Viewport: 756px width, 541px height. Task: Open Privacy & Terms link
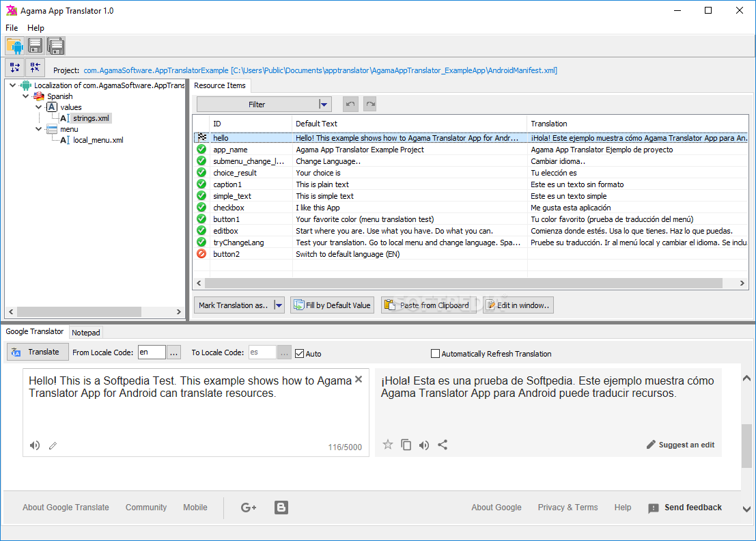[x=568, y=508]
